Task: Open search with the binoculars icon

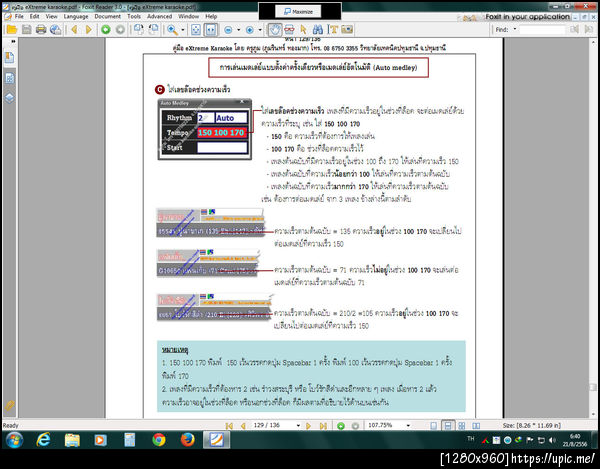Action: (x=318, y=29)
